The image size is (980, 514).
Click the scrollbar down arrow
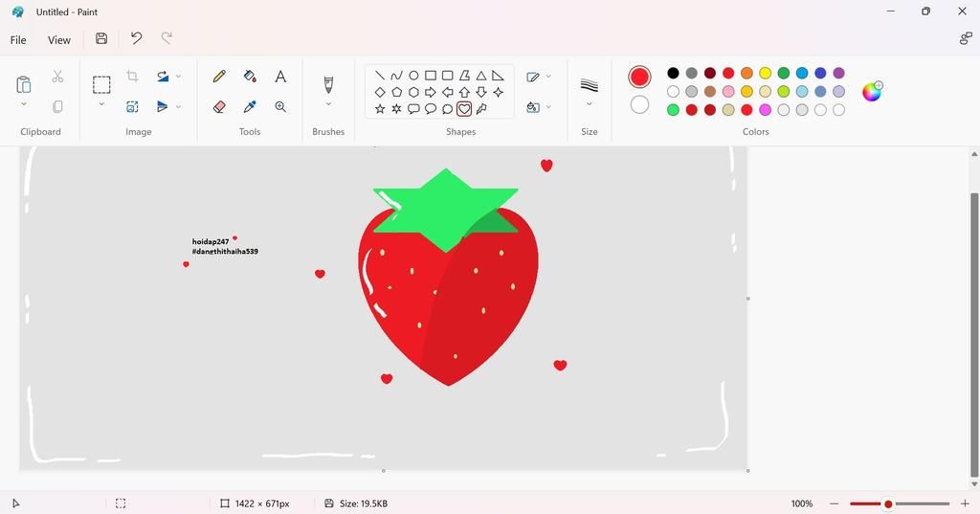tap(973, 484)
